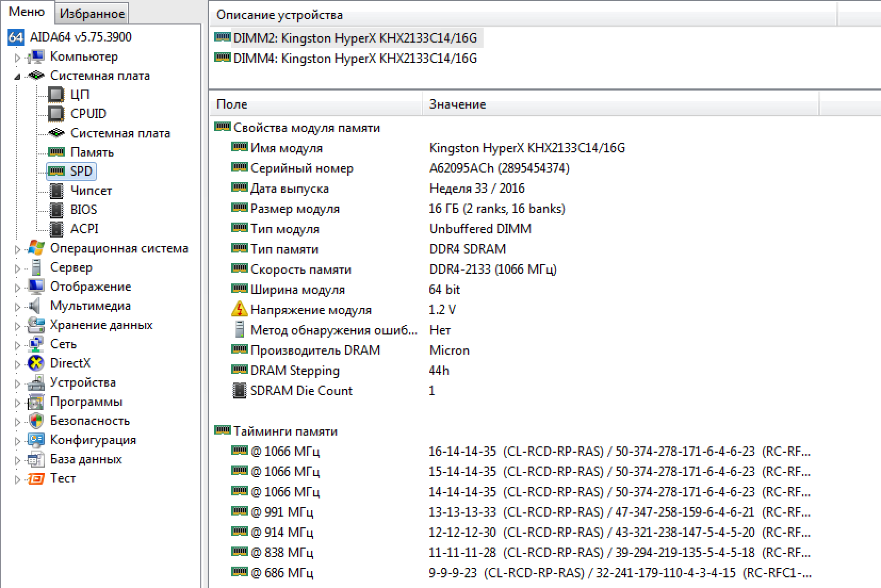The image size is (881, 588).
Task: Click the Сервер tower icon
Action: 36,267
